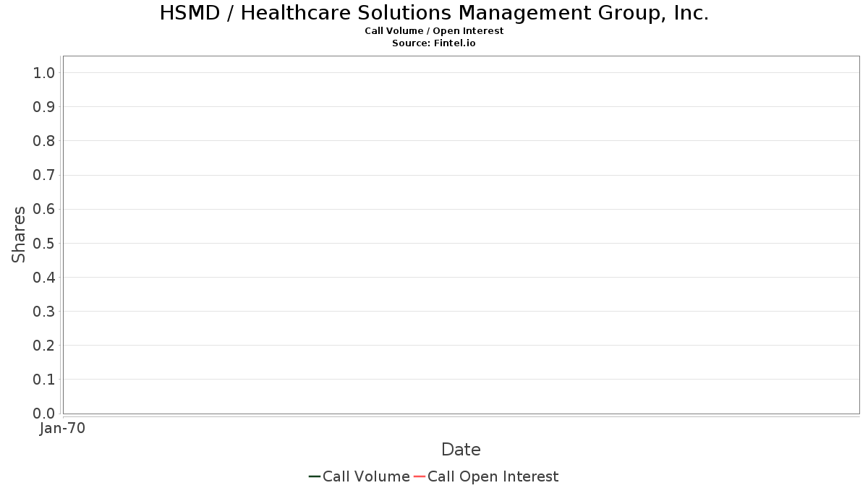Viewport: 868px width, 488px height.
Task: Click the Shares y-axis label
Action: tap(19, 234)
